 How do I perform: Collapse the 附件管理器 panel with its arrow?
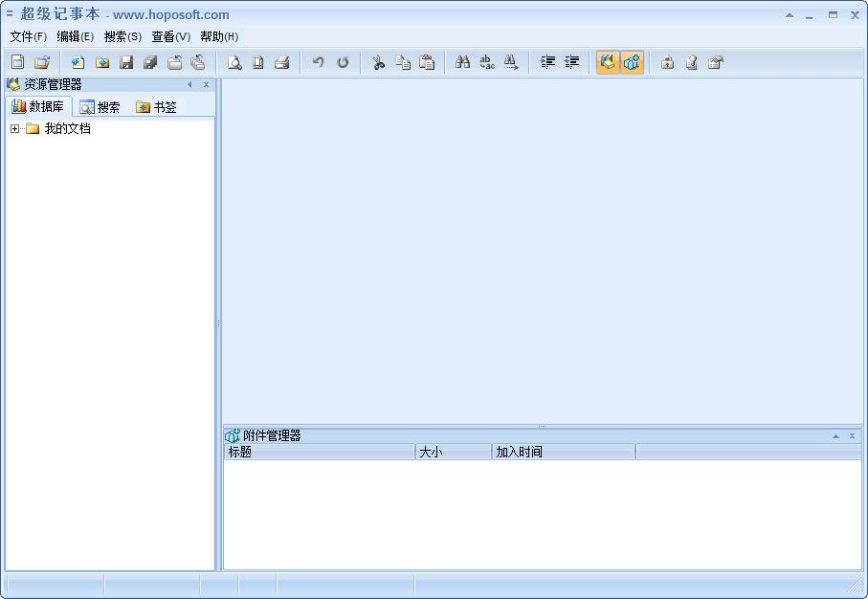tap(835, 436)
